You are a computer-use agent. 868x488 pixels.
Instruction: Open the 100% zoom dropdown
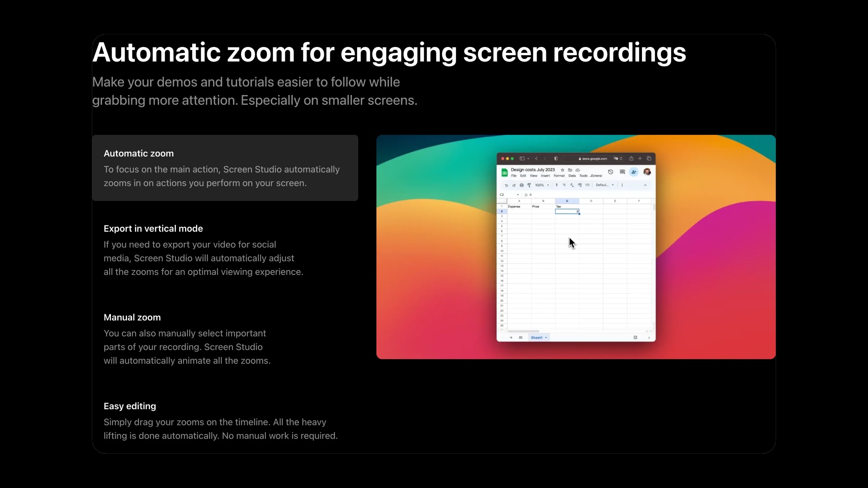(542, 185)
